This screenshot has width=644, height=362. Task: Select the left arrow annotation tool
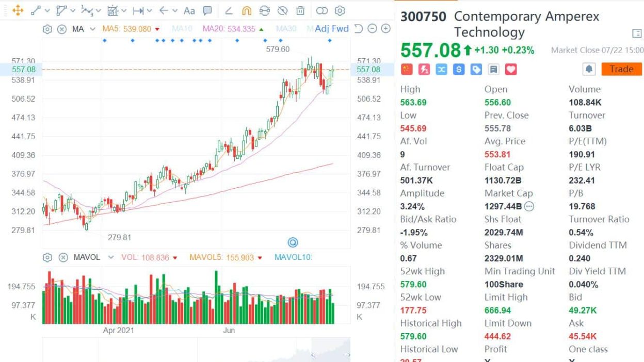click(x=164, y=10)
